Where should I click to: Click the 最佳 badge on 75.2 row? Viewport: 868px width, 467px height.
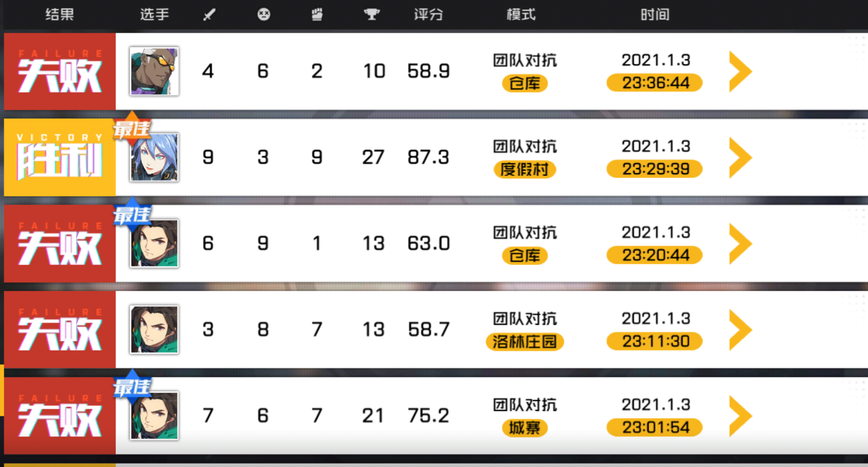132,387
